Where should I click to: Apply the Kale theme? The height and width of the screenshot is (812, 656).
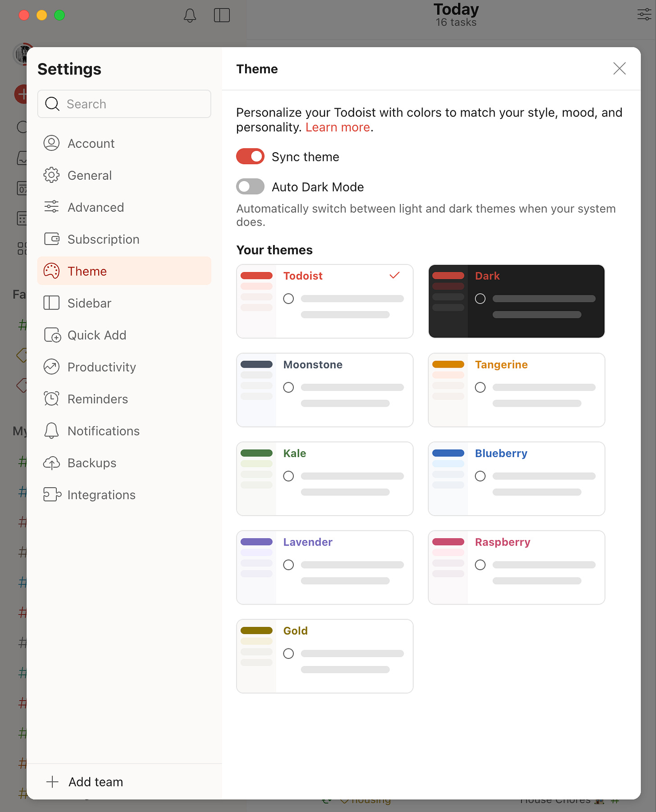point(325,479)
